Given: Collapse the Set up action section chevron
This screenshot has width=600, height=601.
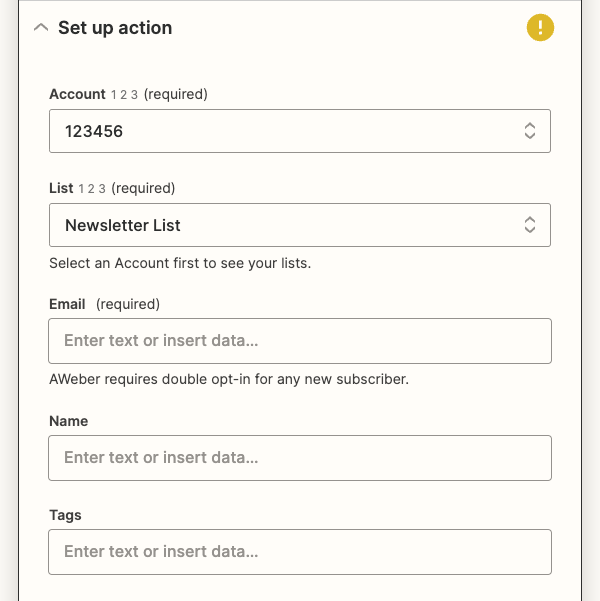Looking at the screenshot, I should point(40,28).
